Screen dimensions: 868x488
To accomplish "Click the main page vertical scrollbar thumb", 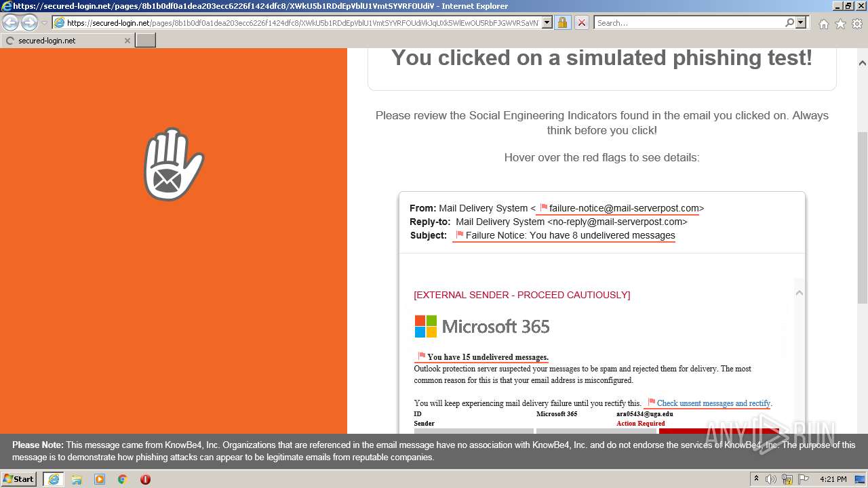I will (x=863, y=217).
